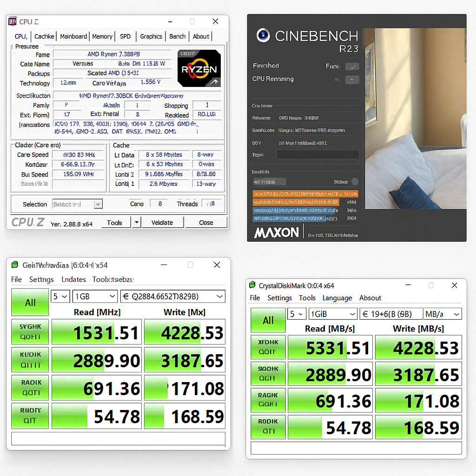Click the dark input field in Cinebench info
This screenshot has height=476, width=476.
coord(317,154)
